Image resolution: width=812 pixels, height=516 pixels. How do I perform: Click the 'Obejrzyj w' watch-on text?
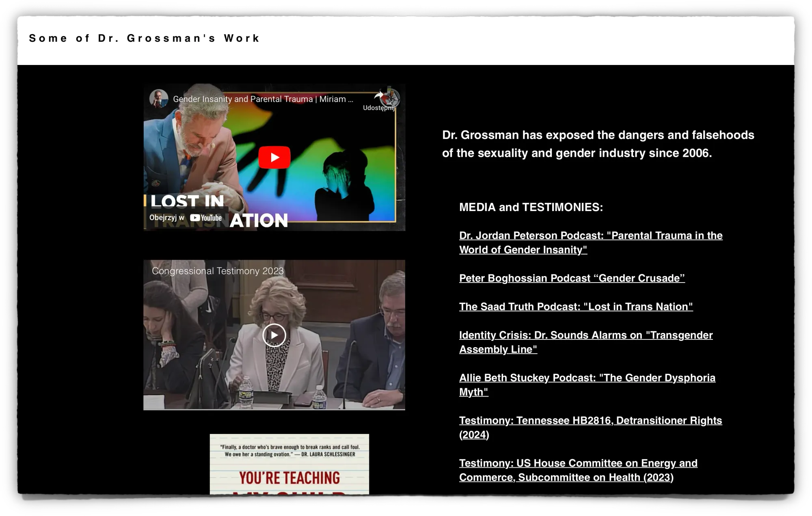(166, 218)
